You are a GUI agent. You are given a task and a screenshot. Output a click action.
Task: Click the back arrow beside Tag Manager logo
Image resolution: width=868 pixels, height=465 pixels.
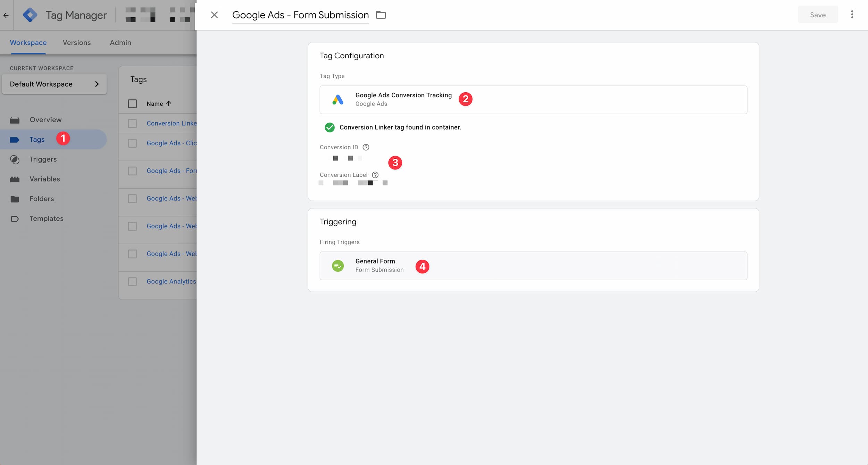point(6,15)
